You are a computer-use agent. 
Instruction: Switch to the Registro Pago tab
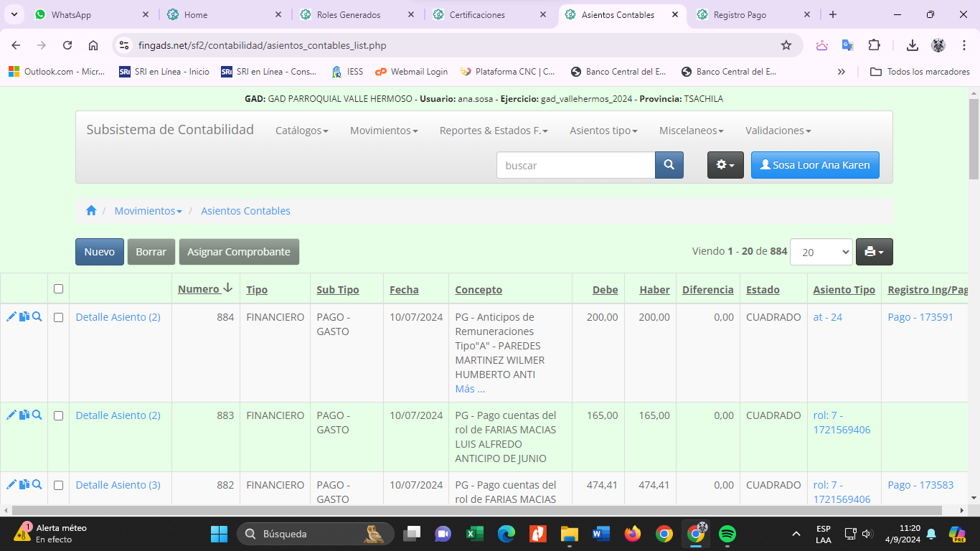pos(740,14)
